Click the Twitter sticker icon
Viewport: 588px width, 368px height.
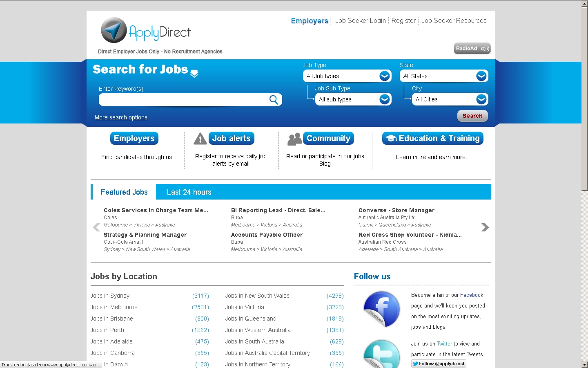[x=382, y=354]
